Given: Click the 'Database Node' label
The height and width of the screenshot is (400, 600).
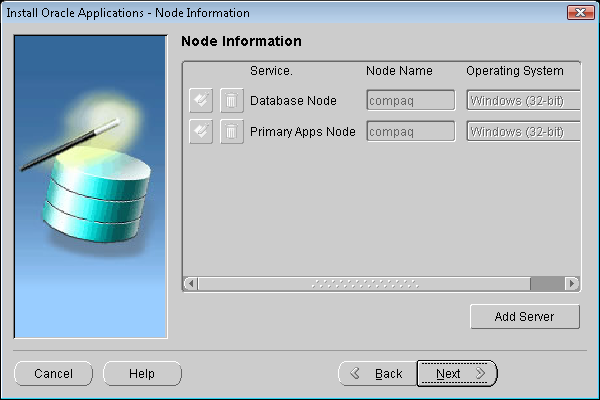Looking at the screenshot, I should (293, 101).
